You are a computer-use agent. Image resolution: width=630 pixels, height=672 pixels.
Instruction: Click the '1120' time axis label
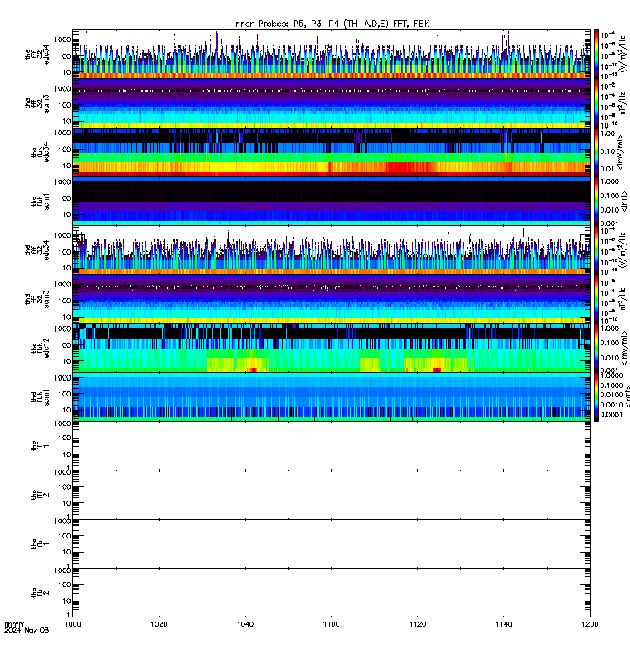(417, 624)
